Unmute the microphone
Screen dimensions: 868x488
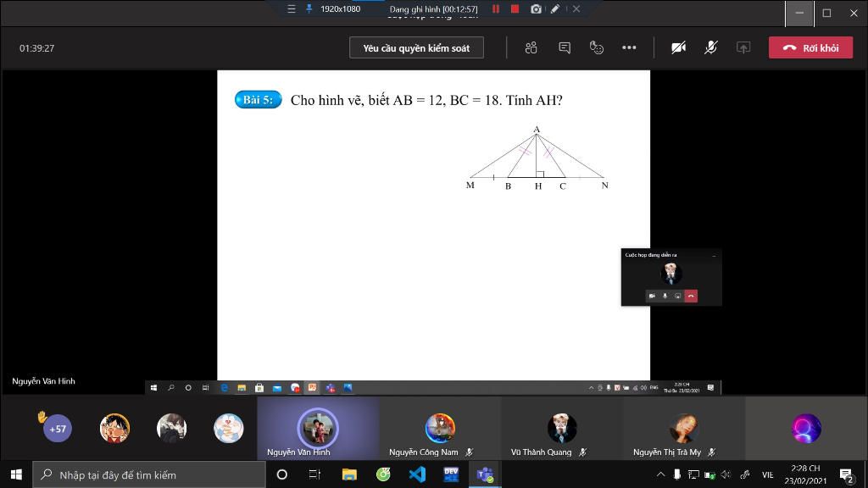711,48
